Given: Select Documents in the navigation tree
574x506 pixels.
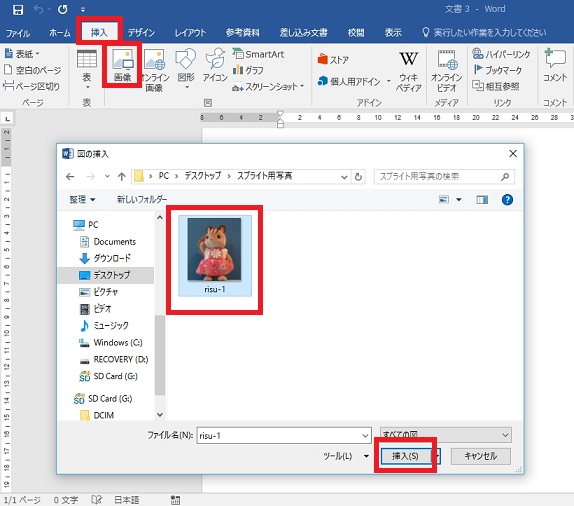Looking at the screenshot, I should (108, 242).
